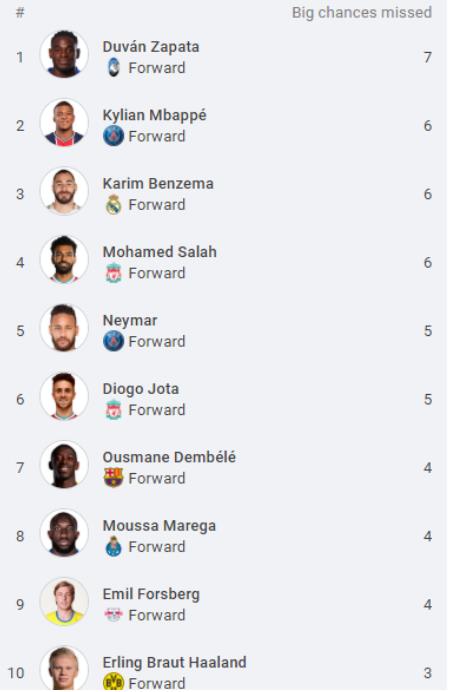Click the # rank column header
Screen dimensions: 449x692
(x=20, y=12)
